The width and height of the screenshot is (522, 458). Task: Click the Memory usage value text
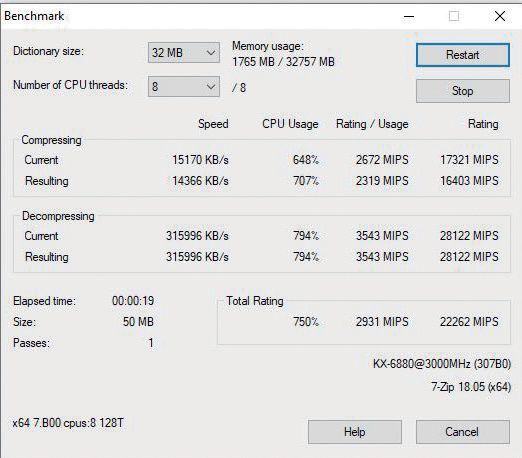[x=283, y=62]
